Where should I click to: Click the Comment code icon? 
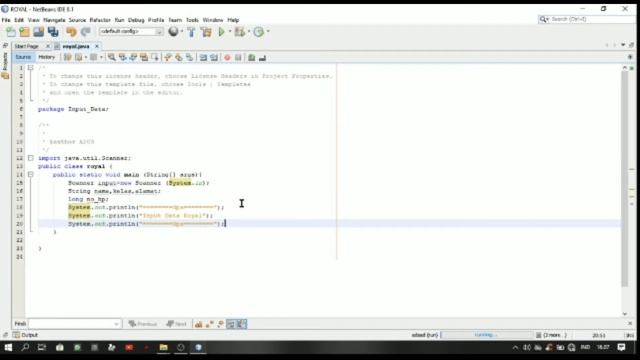tap(251, 58)
